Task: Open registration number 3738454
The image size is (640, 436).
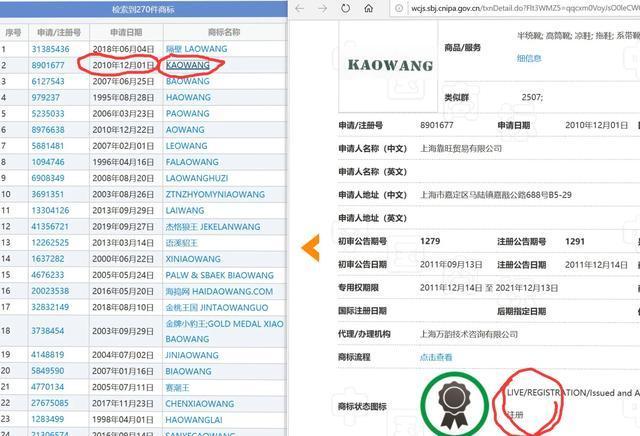Action: (48, 331)
